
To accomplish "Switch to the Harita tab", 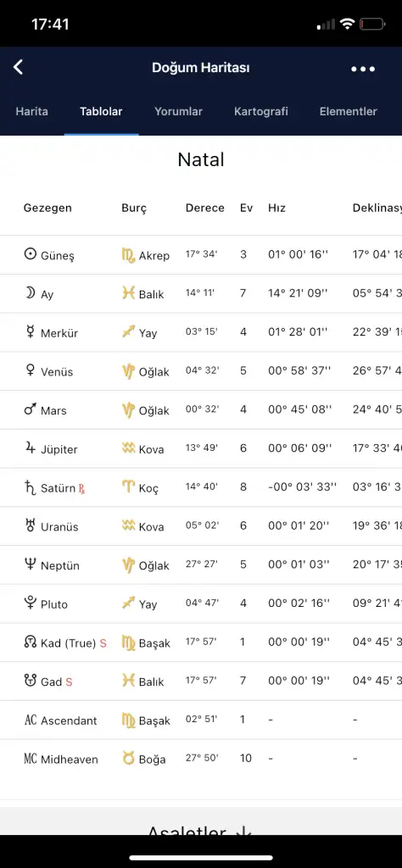I will coord(31,111).
